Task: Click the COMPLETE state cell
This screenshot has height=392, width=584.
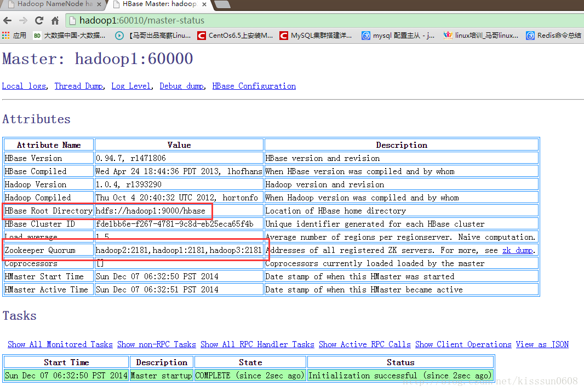Action: pyautogui.click(x=250, y=375)
